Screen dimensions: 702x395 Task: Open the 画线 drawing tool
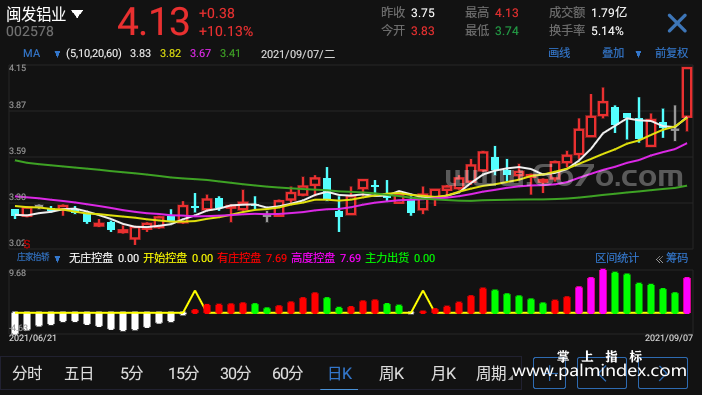point(559,53)
